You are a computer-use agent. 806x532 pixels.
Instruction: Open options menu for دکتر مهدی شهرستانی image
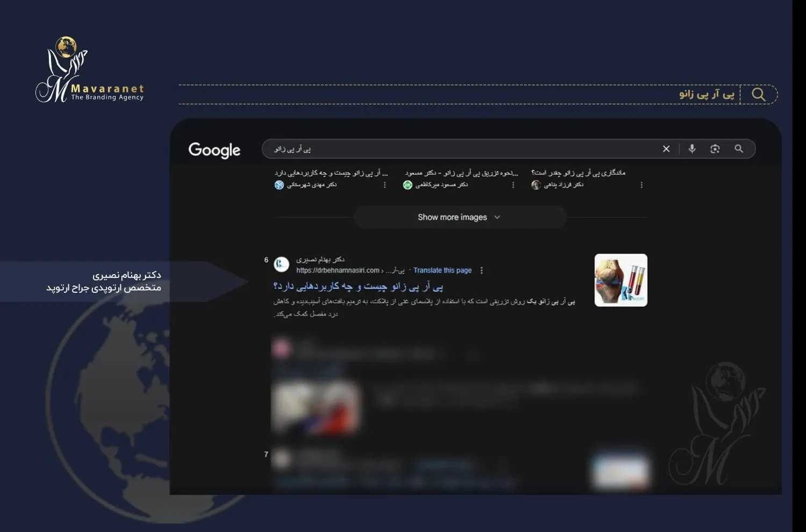point(384,185)
